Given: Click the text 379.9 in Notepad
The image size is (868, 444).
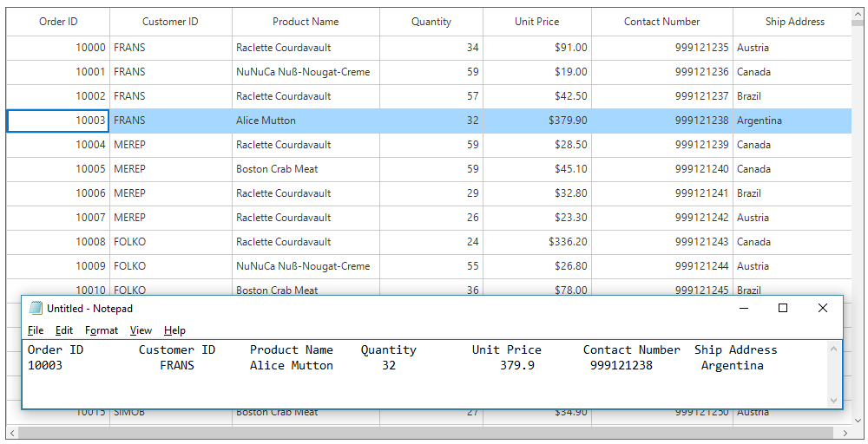Looking at the screenshot, I should [517, 365].
